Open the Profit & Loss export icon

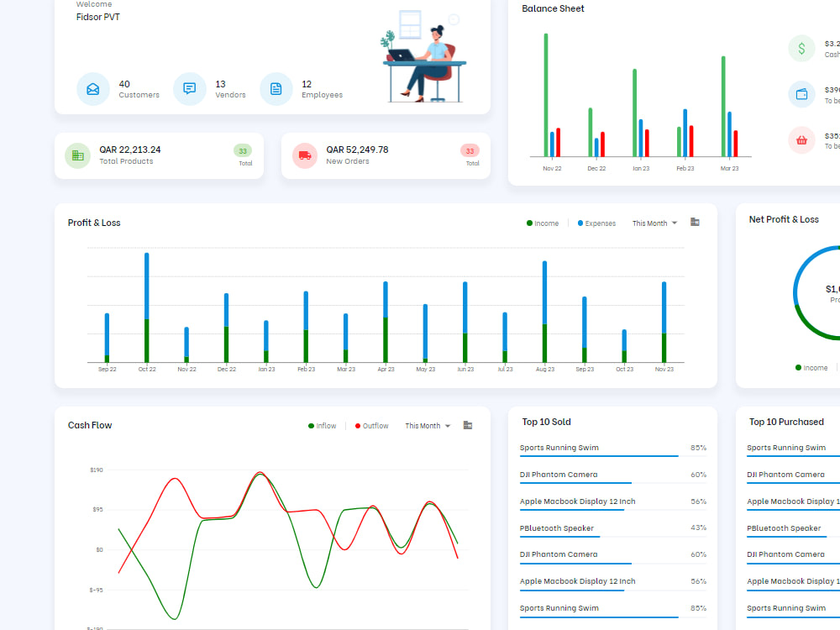click(x=695, y=223)
